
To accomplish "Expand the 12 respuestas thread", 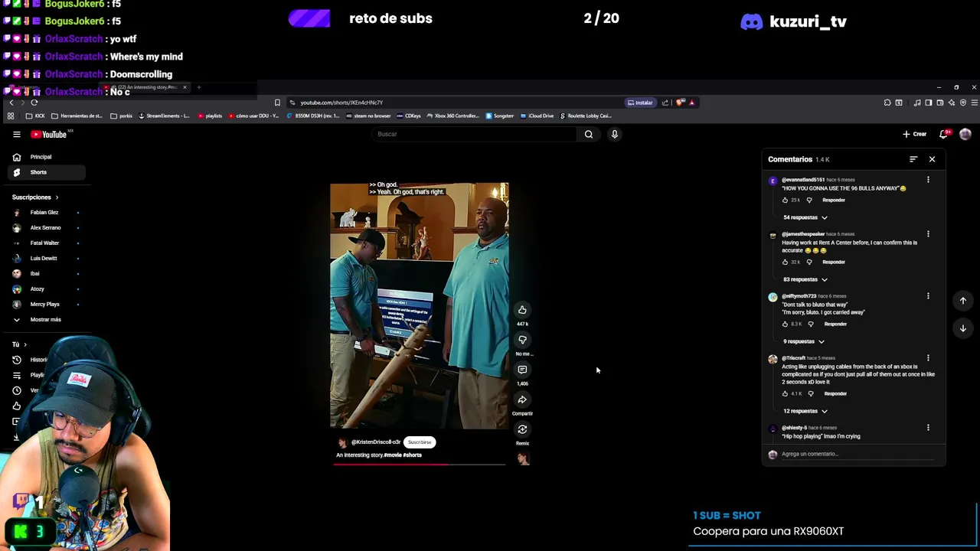I will [805, 411].
